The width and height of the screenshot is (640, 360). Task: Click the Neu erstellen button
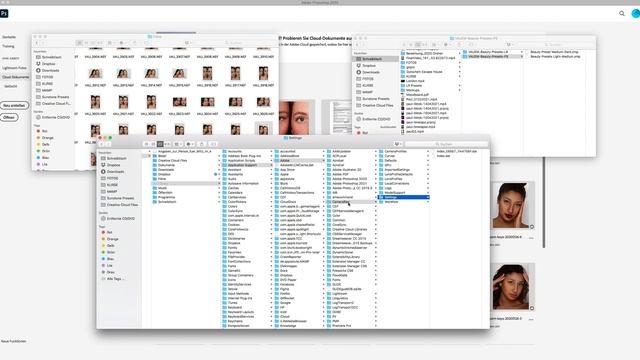(14, 105)
